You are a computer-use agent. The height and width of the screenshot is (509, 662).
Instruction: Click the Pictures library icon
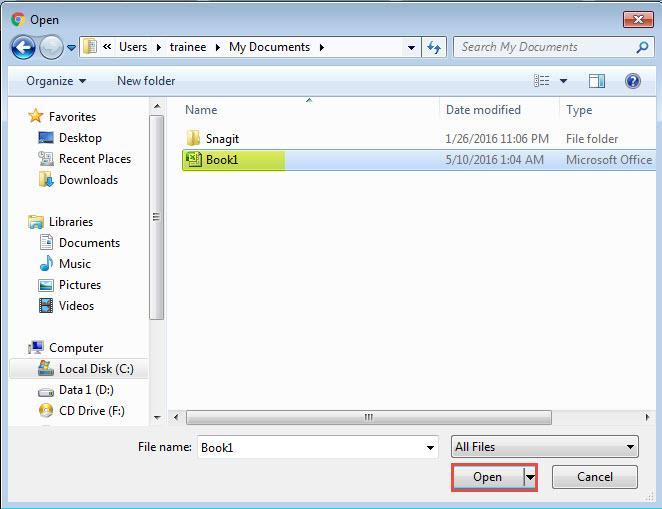pyautogui.click(x=46, y=285)
